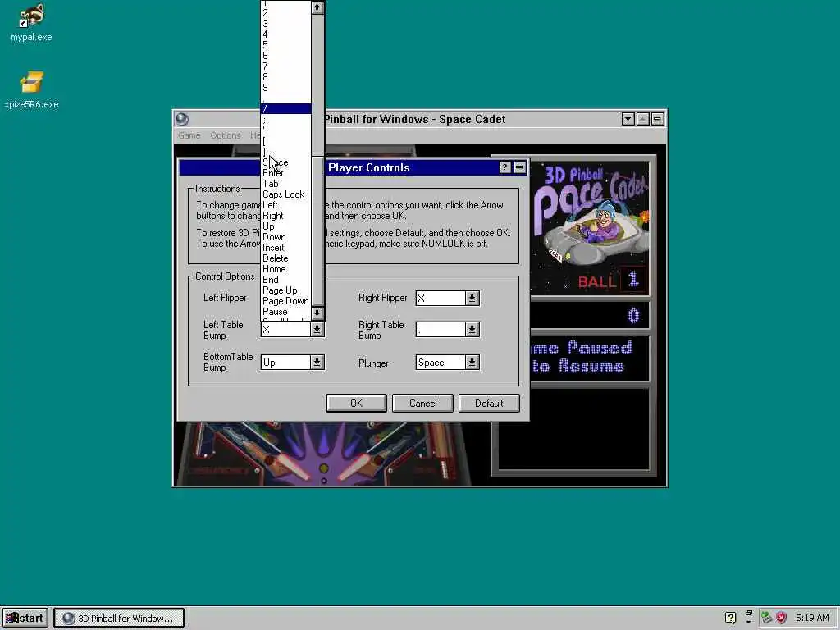Click the Bottom Table Bump box showing Up

pos(285,363)
